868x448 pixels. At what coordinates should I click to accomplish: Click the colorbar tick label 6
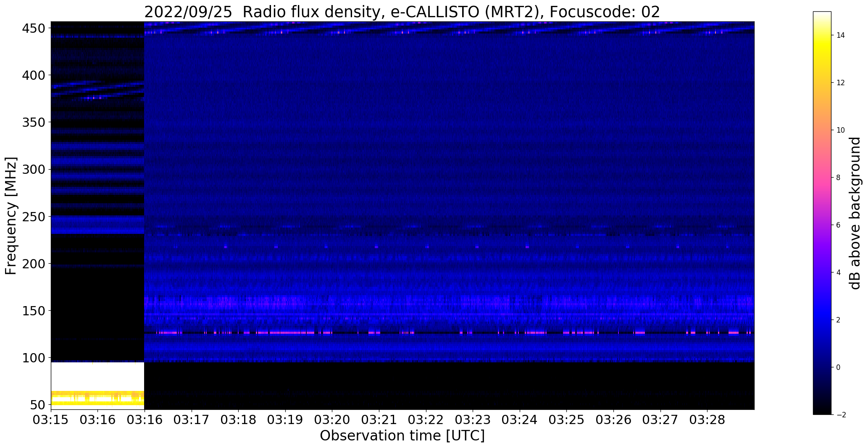pyautogui.click(x=839, y=225)
